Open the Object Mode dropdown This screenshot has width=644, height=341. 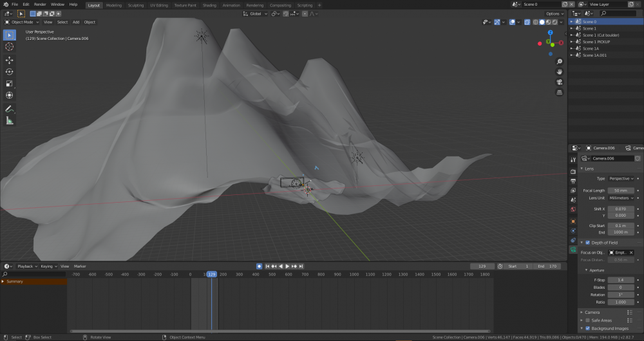coord(22,22)
